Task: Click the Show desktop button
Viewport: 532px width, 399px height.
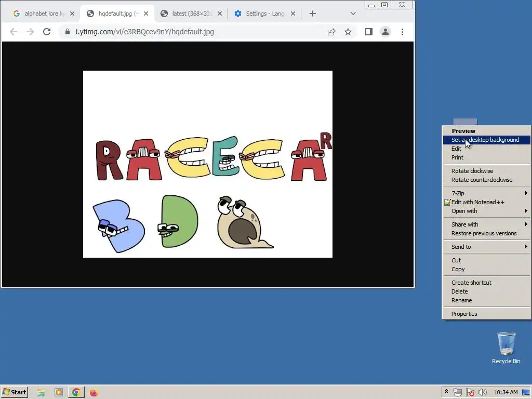Action: [x=526, y=393]
